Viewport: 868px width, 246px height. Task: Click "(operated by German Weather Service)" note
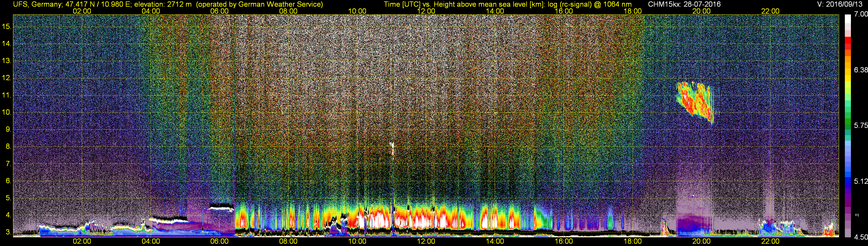pos(259,4)
